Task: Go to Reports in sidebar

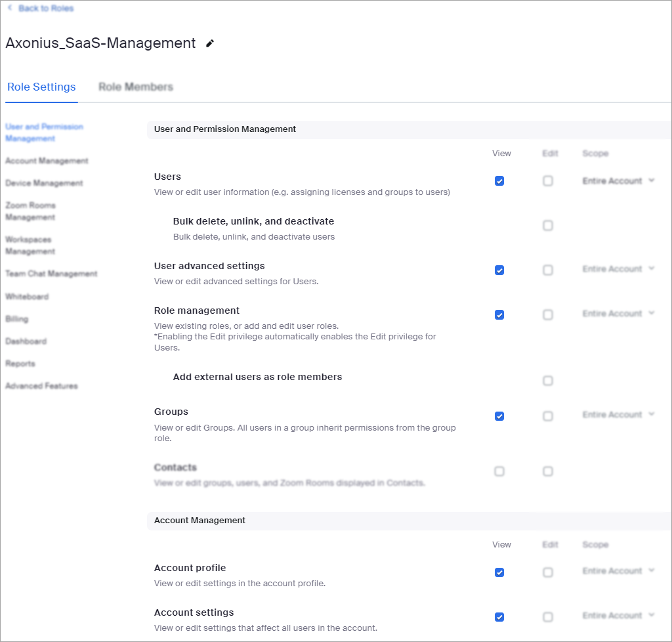Action: pos(20,364)
